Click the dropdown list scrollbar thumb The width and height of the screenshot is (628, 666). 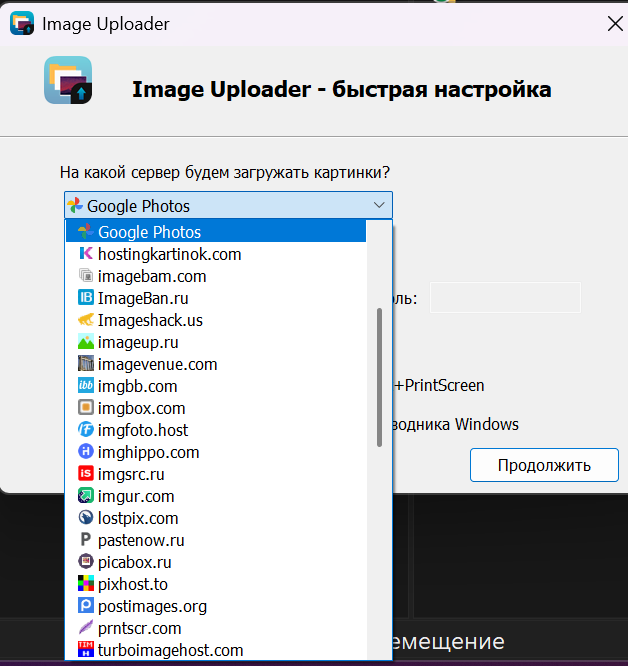pyautogui.click(x=379, y=378)
